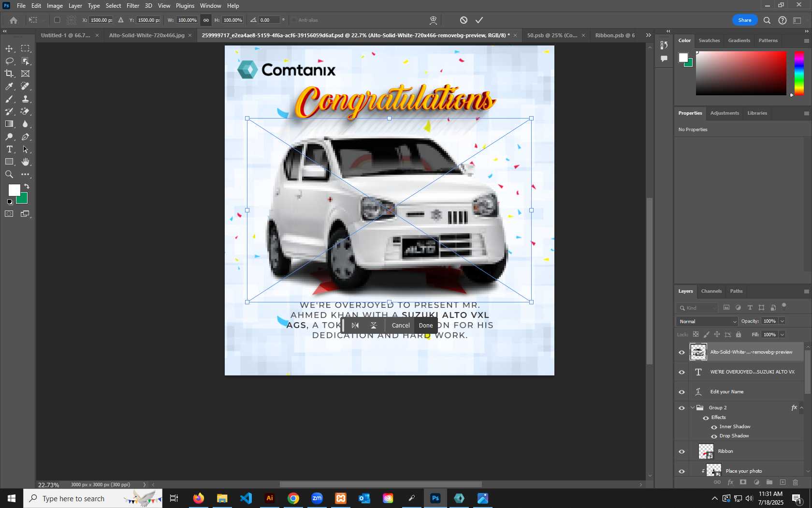Click the foreground color swatch in toolbar
This screenshot has width=812, height=508.
point(14,190)
